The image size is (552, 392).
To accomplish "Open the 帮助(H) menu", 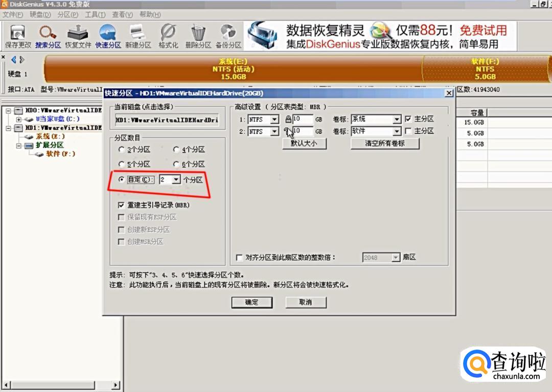I will [x=150, y=14].
